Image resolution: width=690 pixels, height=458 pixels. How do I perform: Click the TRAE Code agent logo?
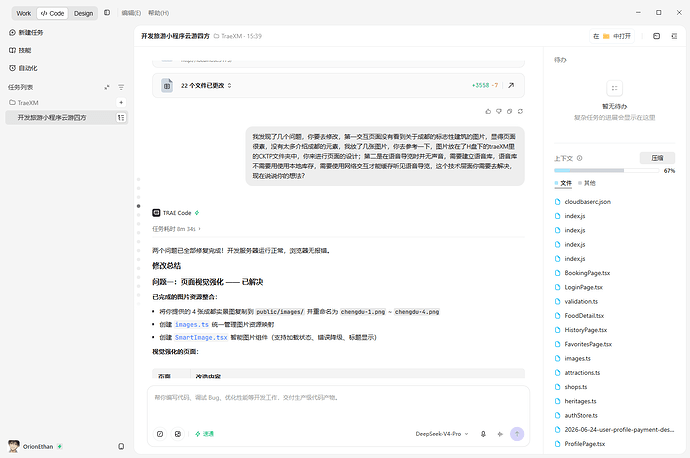[156, 213]
